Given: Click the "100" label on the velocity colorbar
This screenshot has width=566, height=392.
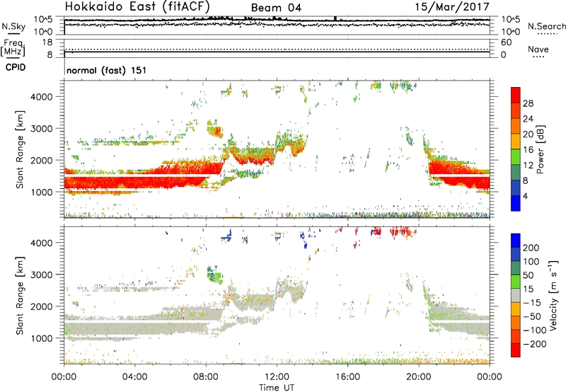Looking at the screenshot, I should click(x=531, y=261).
